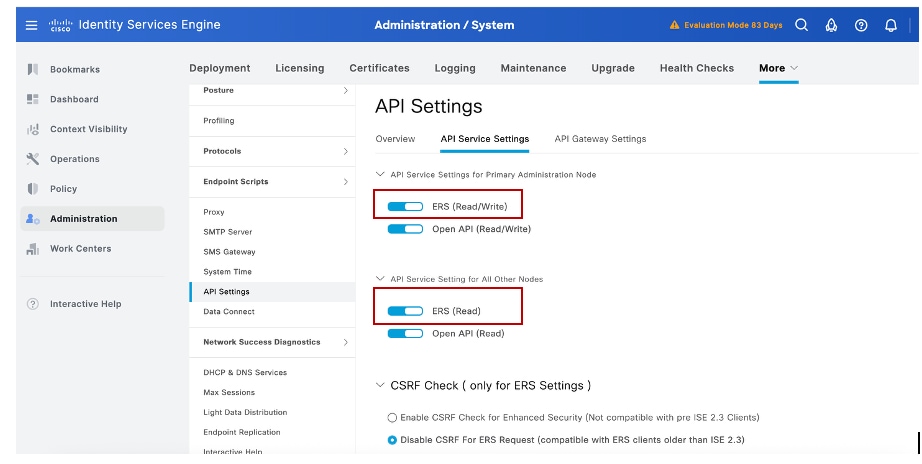Select Proxy in settings list

click(x=214, y=212)
